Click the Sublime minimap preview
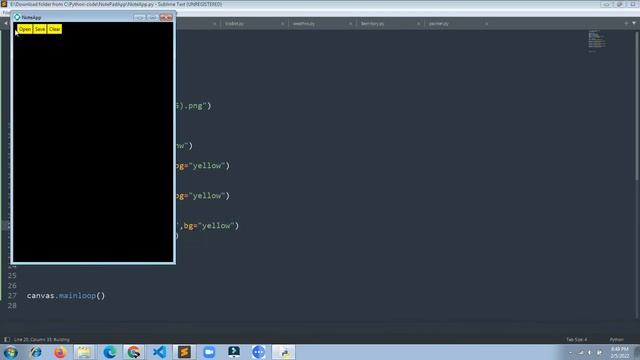The image size is (640, 360). tap(597, 41)
